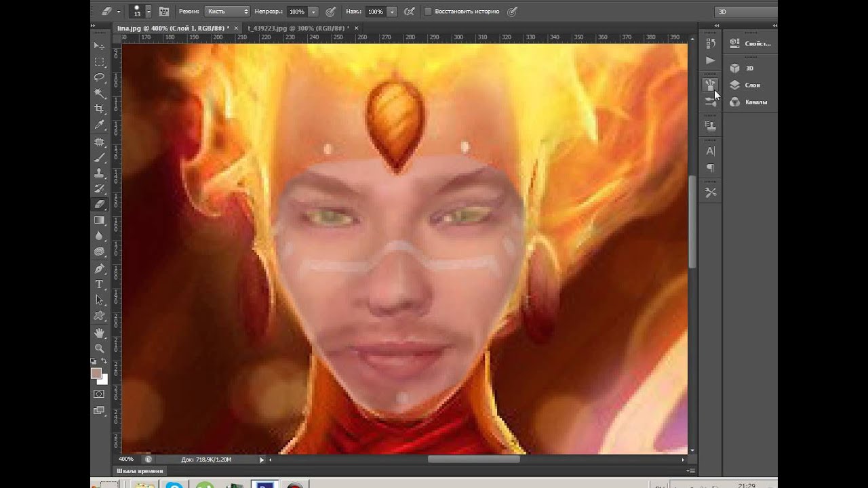Open the Character panel icon
The image size is (868, 488).
(x=710, y=150)
